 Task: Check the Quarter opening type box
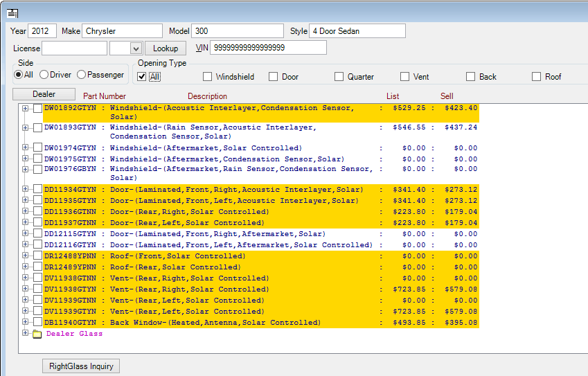click(x=339, y=77)
